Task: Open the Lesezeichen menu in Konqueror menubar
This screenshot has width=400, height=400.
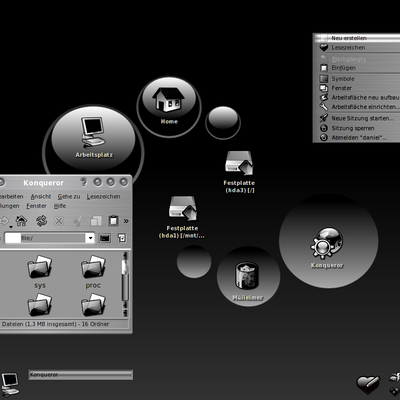Action: point(103,197)
